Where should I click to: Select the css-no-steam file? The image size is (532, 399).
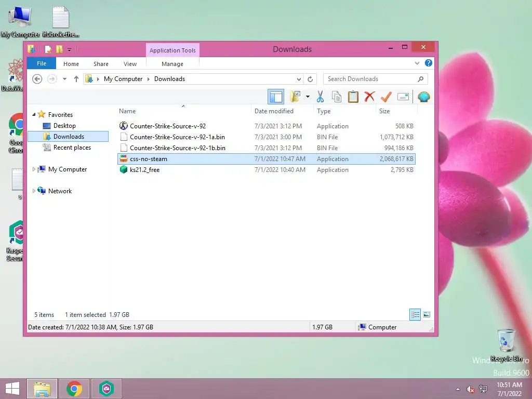[x=267, y=159]
